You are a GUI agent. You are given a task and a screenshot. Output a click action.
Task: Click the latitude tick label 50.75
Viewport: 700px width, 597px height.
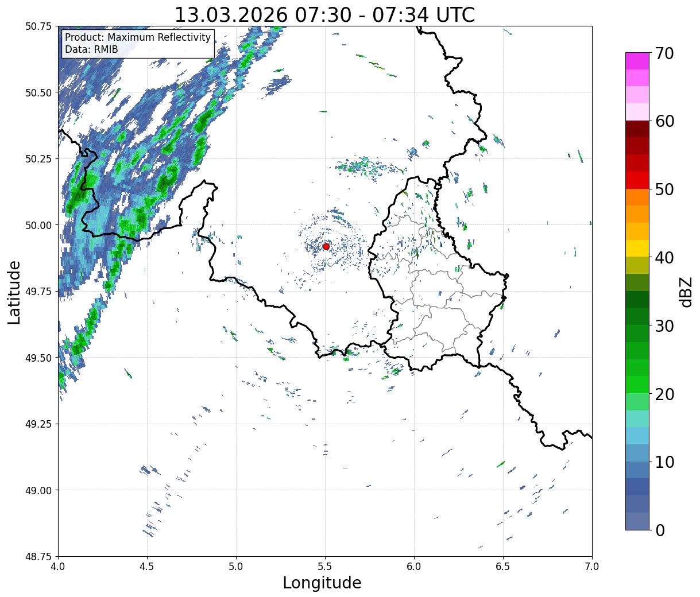pos(38,26)
